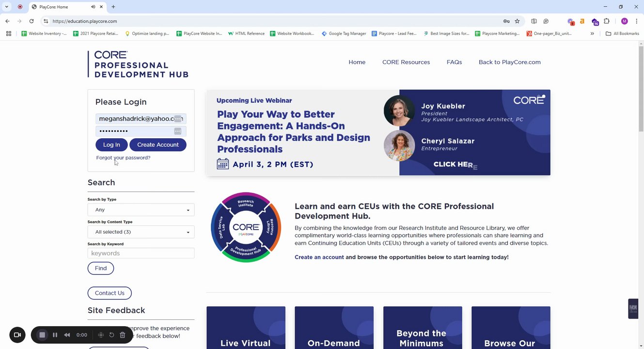This screenshot has height=349, width=644.
Task: Click the dark side tab on the right edge
Action: click(633, 308)
